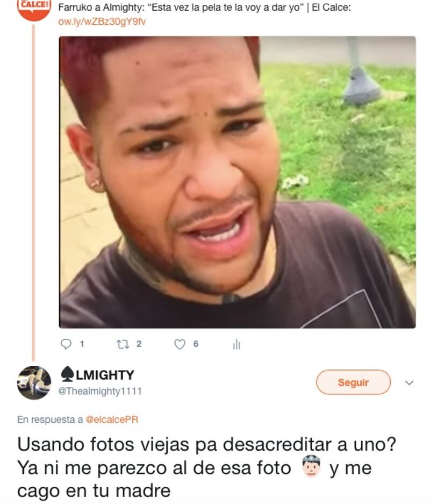Open Almighty's profile picture

coord(34,382)
